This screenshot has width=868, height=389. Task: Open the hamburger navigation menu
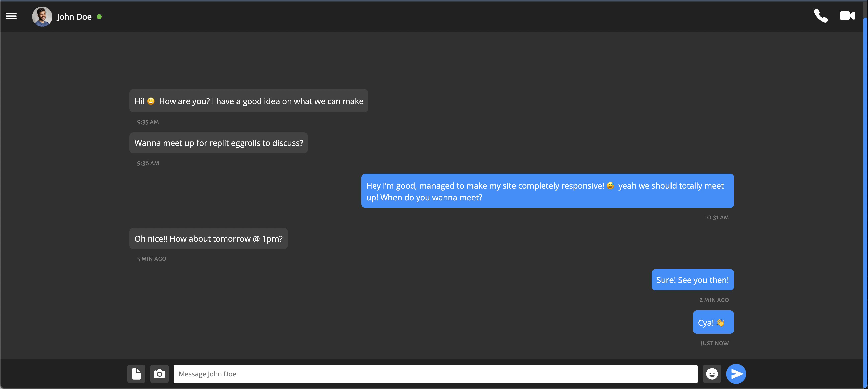(11, 16)
